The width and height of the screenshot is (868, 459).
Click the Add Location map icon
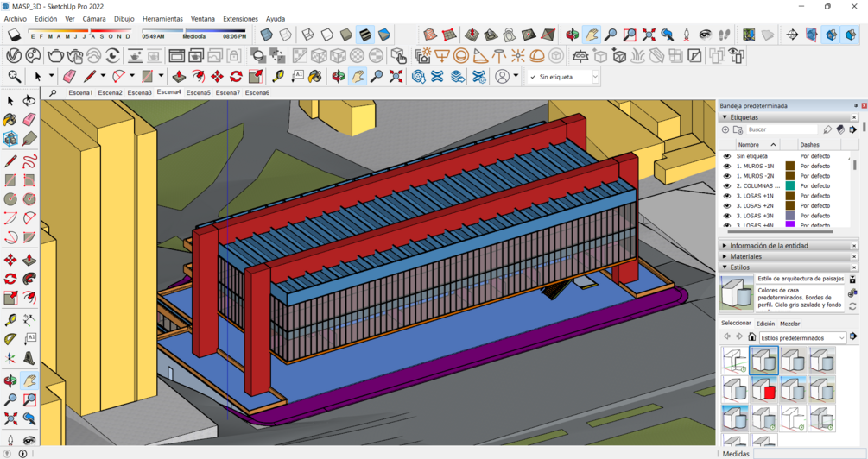[x=749, y=35]
